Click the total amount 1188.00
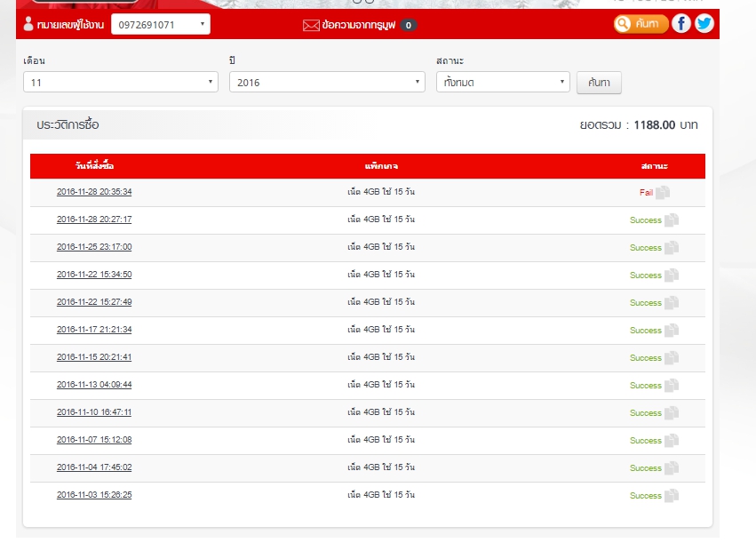756x551 pixels. [654, 125]
